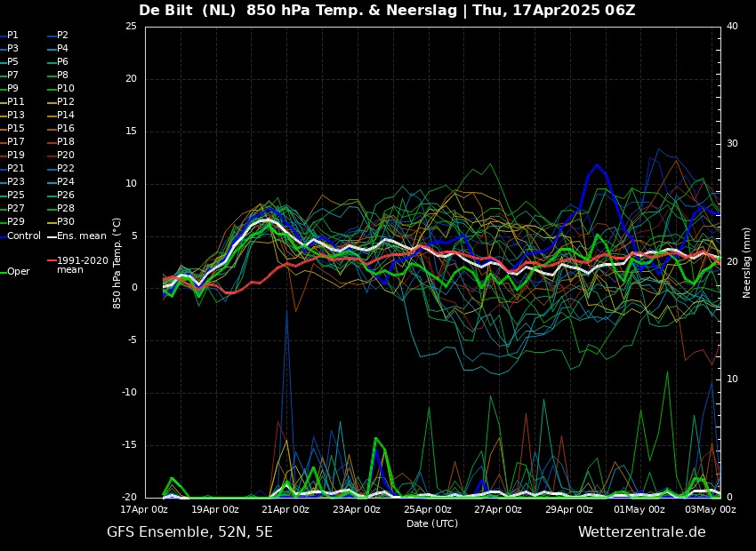This screenshot has height=551, width=756.
Task: Click the 25 temperature axis value
Action: [132, 27]
